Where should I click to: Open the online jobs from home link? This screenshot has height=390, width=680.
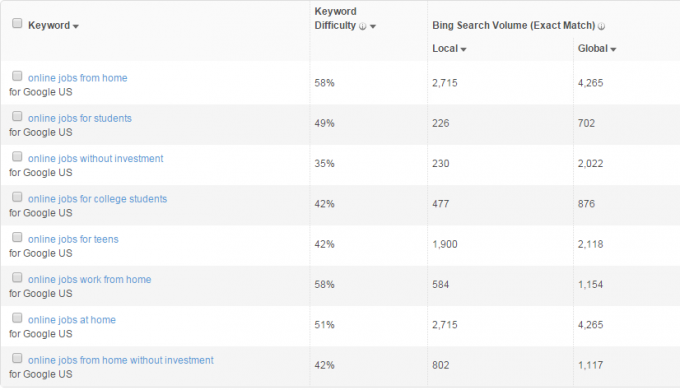click(78, 78)
